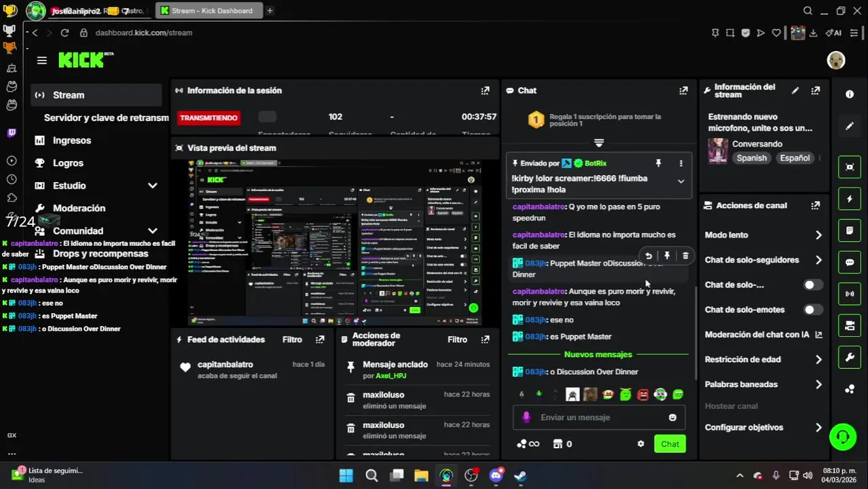Open Configurar objetivos settings
The image size is (868, 489).
(764, 427)
